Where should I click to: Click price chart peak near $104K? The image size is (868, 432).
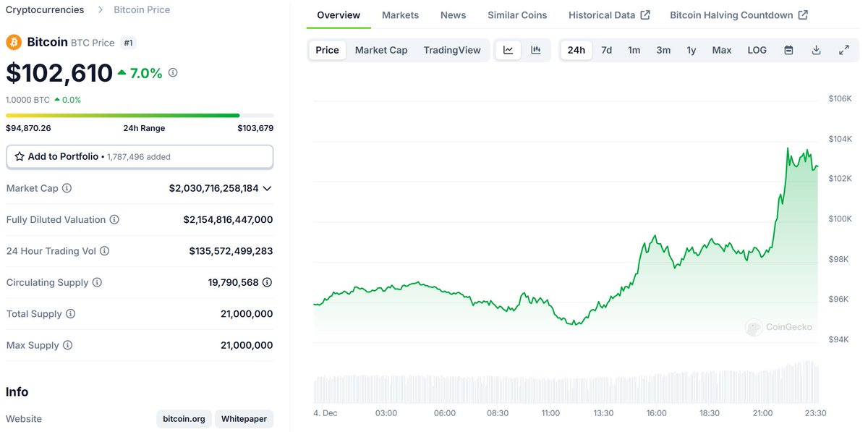coord(788,148)
